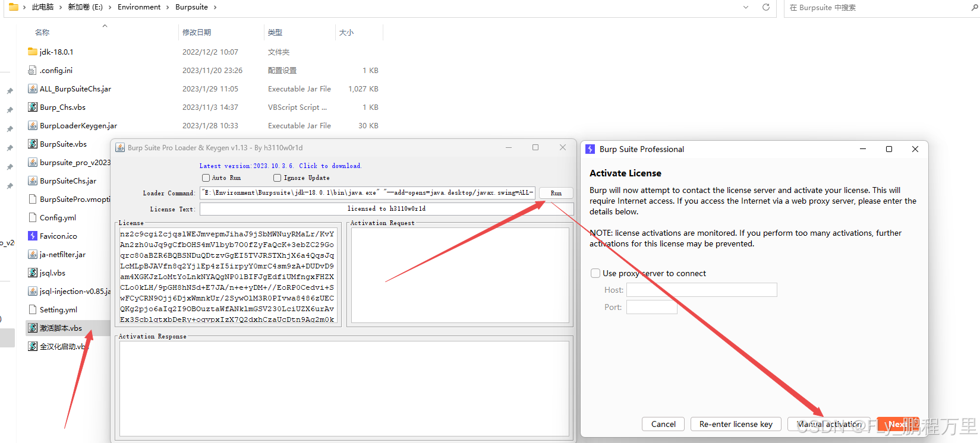Select ja-netfilter.jar file icon
Image resolution: width=980 pixels, height=443 pixels.
click(x=33, y=254)
